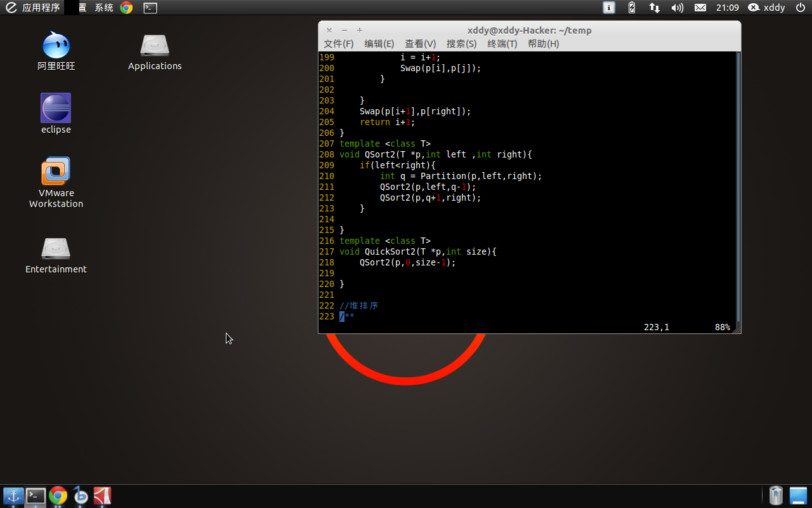
Task: Click the '//堆排序' comment on line 222
Action: click(359, 305)
